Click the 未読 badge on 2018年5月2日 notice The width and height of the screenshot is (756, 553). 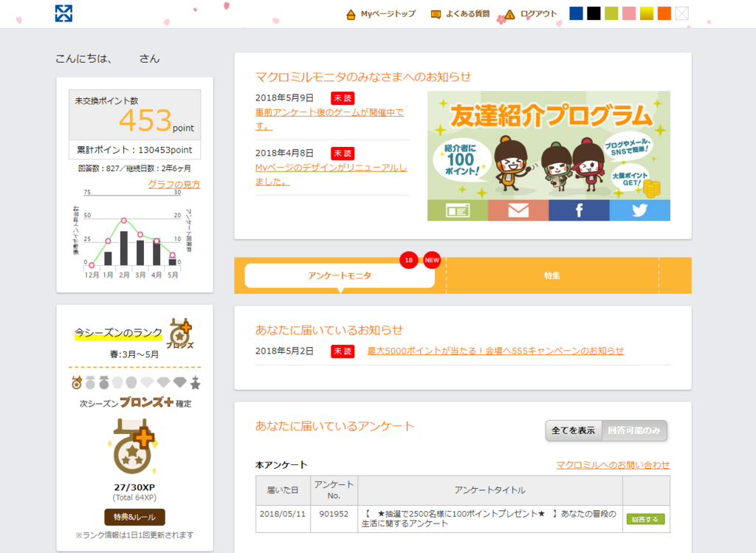click(343, 351)
